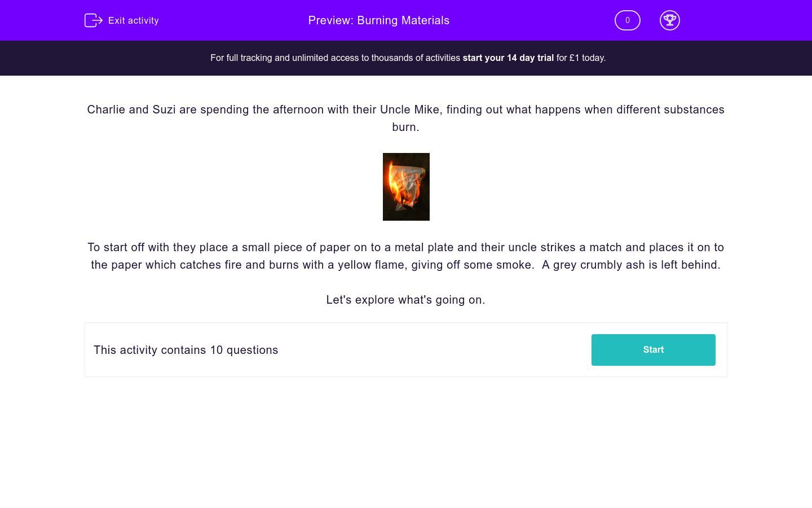This screenshot has height=508, width=812.
Task: Click the score counter showing 0
Action: (627, 20)
